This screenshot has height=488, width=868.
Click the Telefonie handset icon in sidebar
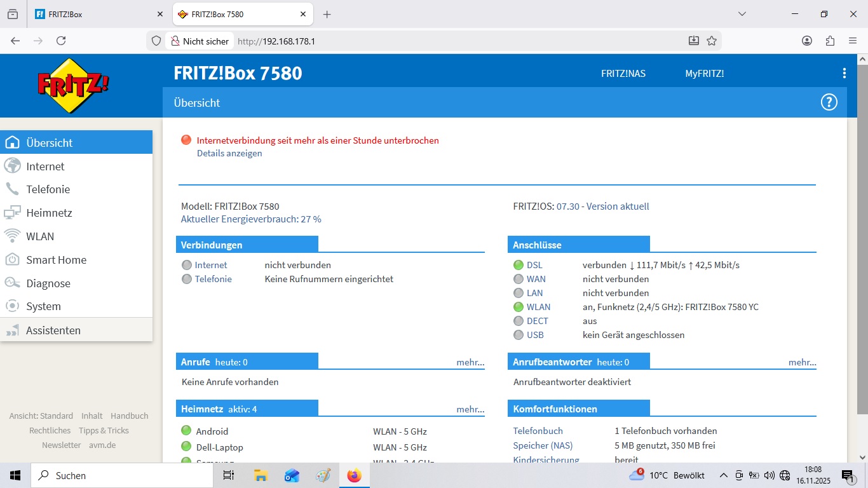(12, 189)
